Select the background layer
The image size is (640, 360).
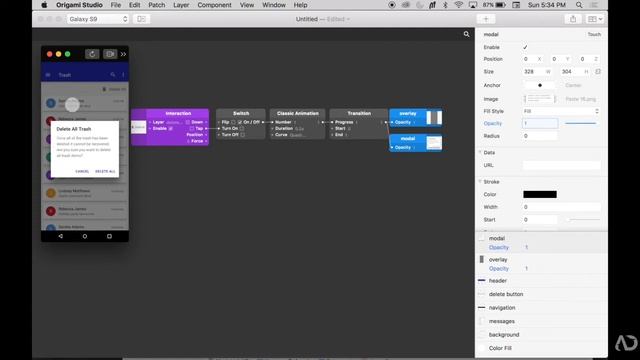pos(541,335)
